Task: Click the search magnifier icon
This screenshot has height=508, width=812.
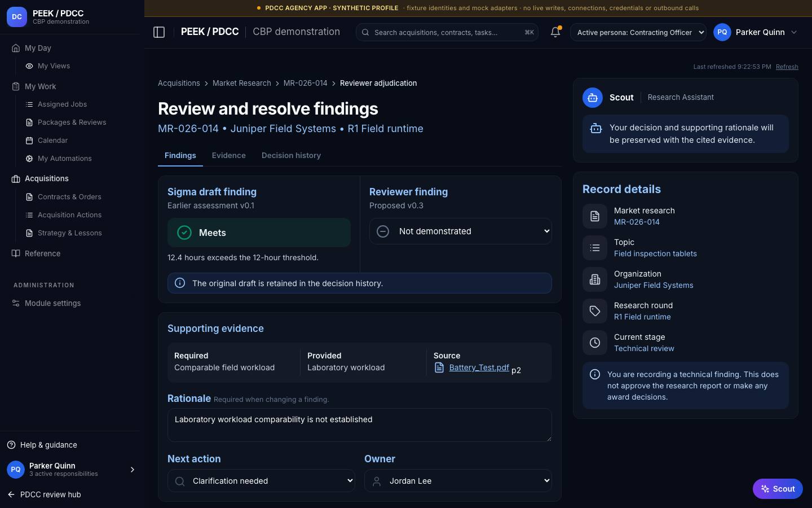Action: [365, 32]
